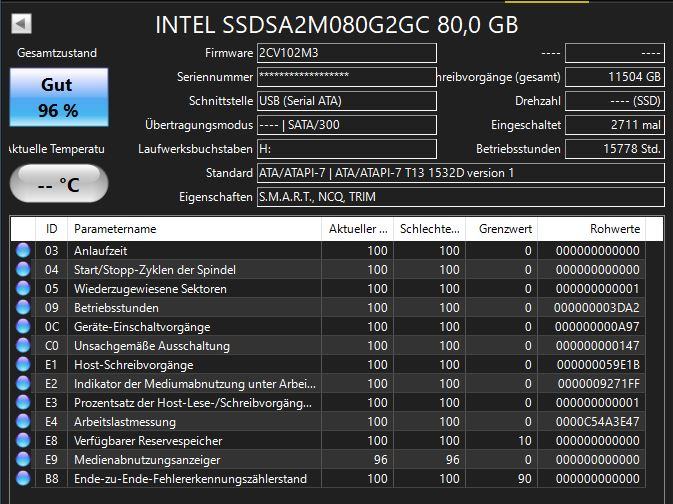673x504 pixels.
Task: Click raw value 000000000147
Action: click(x=597, y=345)
